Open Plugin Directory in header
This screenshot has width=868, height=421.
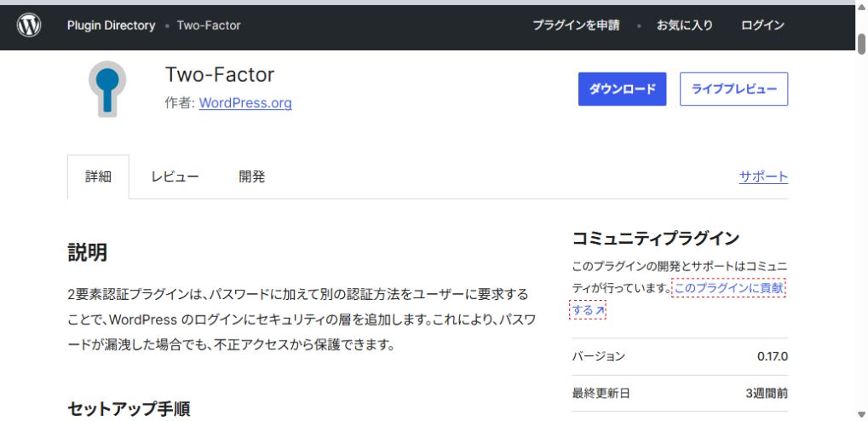(x=112, y=26)
